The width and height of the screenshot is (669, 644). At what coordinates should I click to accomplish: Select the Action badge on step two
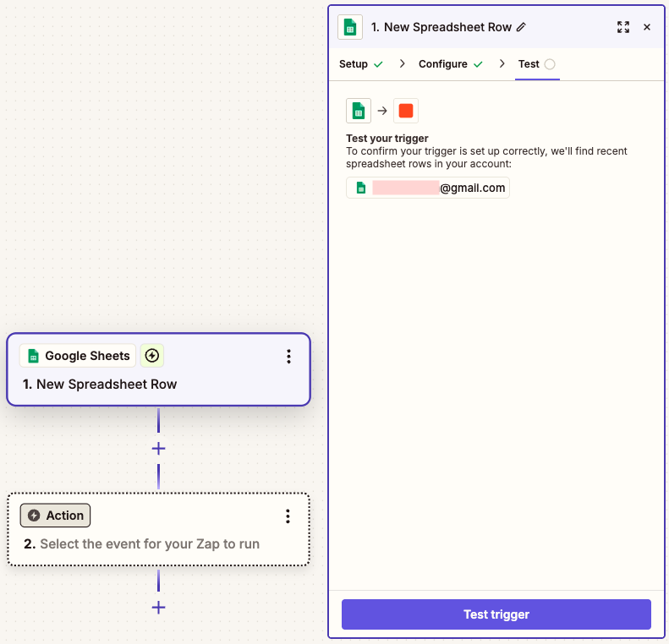pos(56,516)
